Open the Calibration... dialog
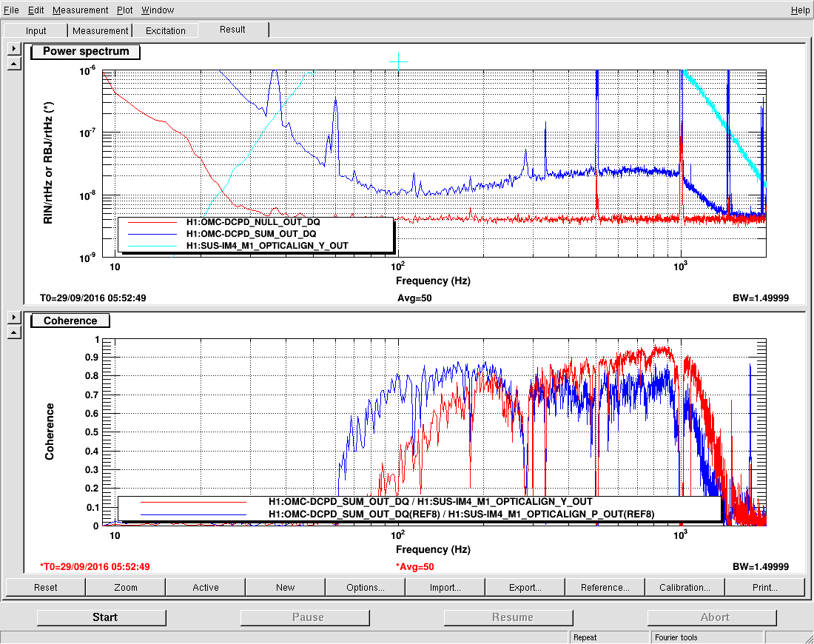Screen dimensions: 814x644 685,587
